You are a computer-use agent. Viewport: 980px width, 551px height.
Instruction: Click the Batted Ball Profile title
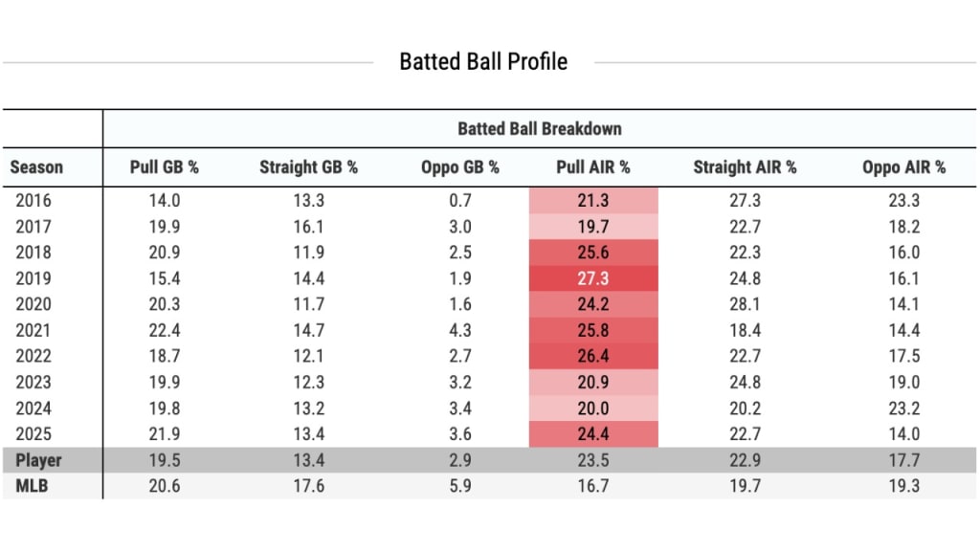point(483,62)
